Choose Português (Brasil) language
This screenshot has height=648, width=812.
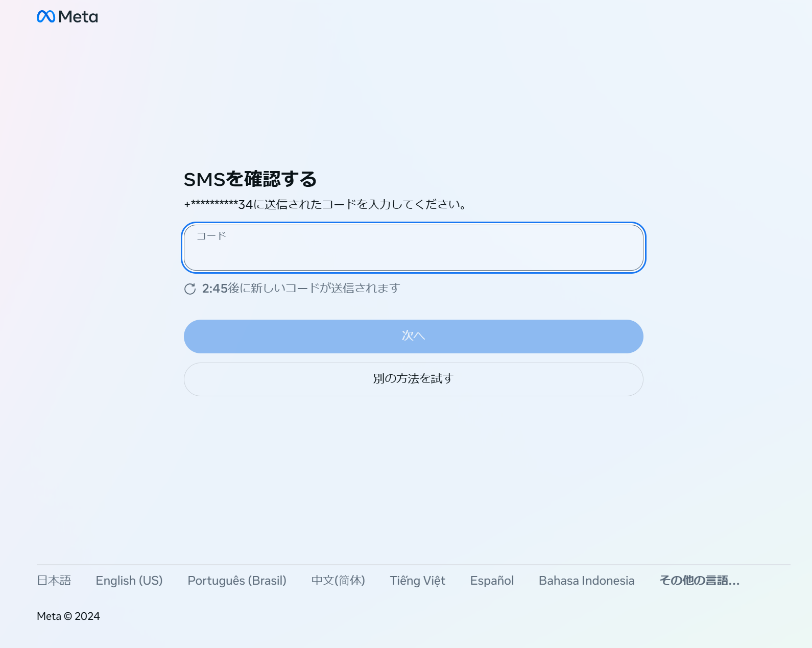[237, 581]
